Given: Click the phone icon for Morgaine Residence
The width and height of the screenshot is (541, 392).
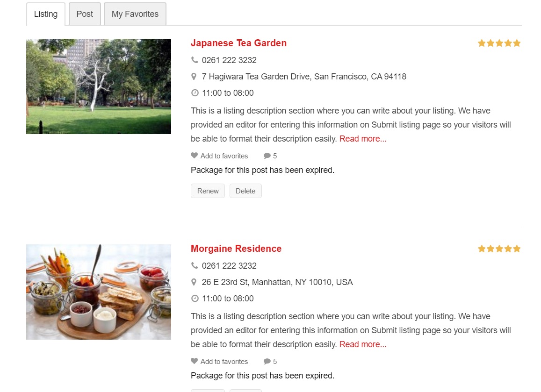Looking at the screenshot, I should click(x=195, y=265).
